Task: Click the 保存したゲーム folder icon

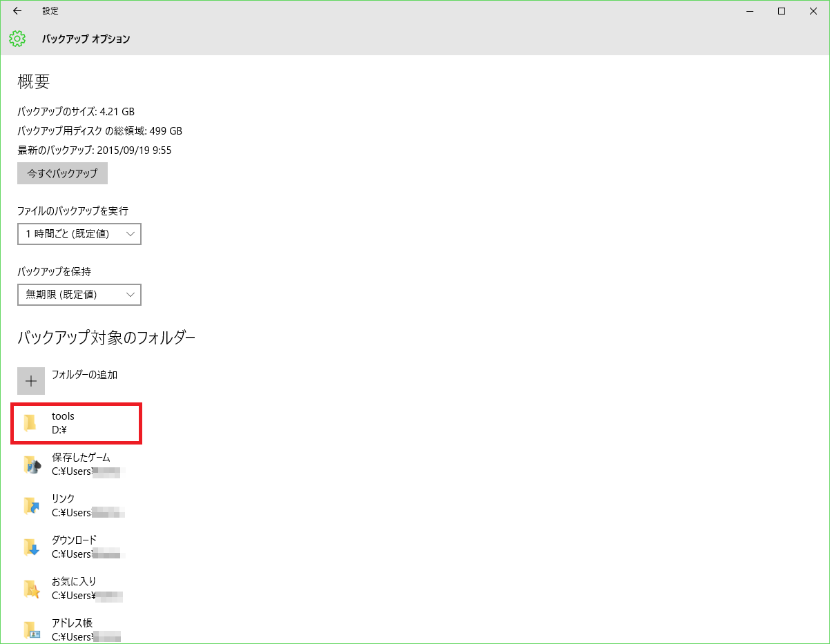Action: coord(31,464)
